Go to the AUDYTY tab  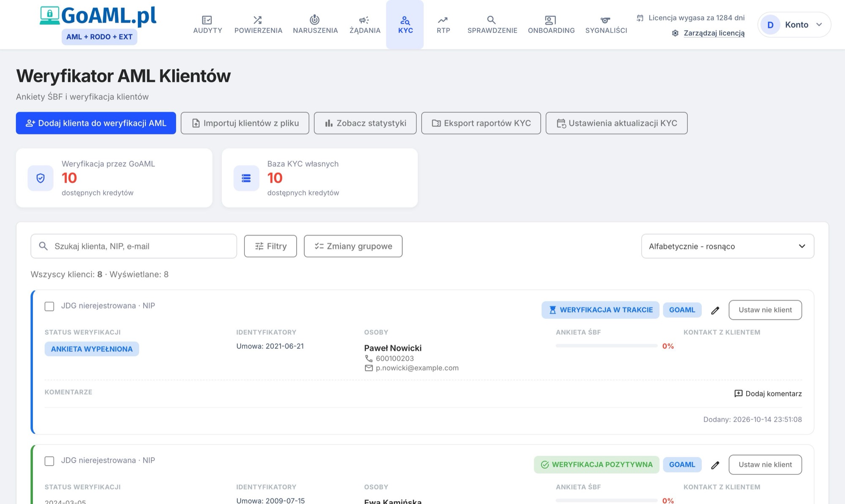207,25
